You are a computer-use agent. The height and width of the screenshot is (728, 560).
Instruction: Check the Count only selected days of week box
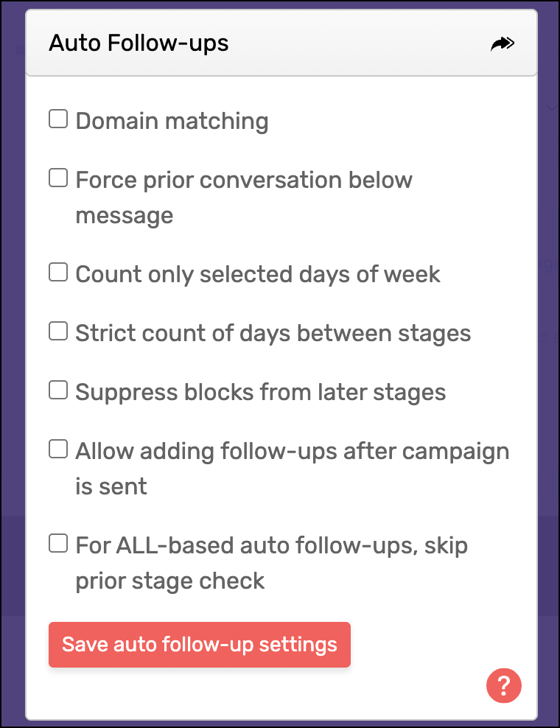tap(58, 272)
